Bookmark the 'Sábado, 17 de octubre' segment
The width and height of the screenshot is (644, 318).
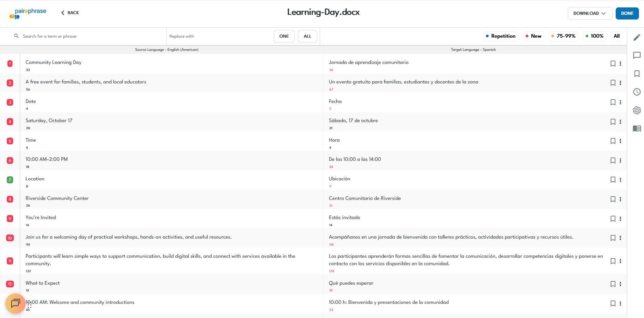(613, 122)
